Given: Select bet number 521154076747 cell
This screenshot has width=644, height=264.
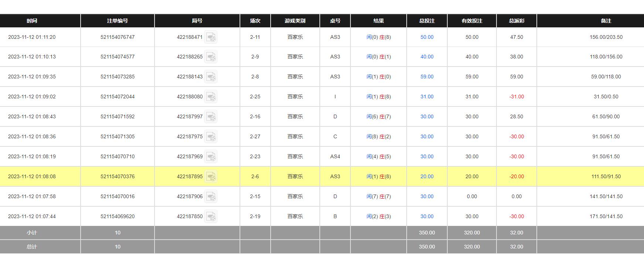Looking at the screenshot, I should pos(118,37).
